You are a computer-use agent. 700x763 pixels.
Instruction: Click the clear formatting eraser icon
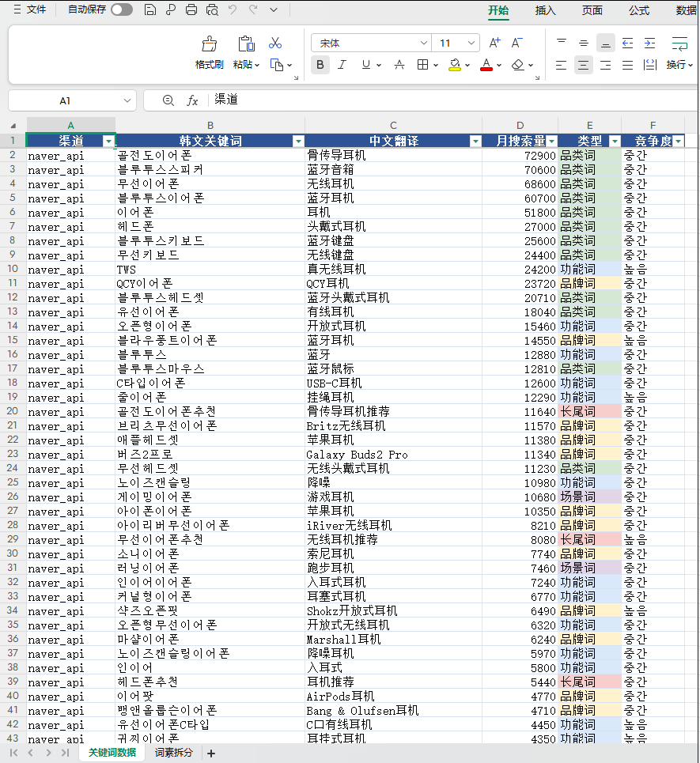[518, 65]
